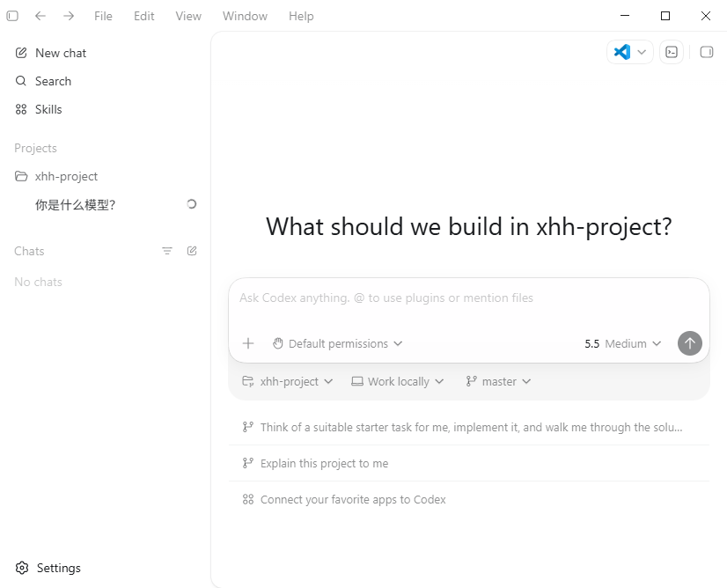Open the Default permissions dropdown

(338, 343)
